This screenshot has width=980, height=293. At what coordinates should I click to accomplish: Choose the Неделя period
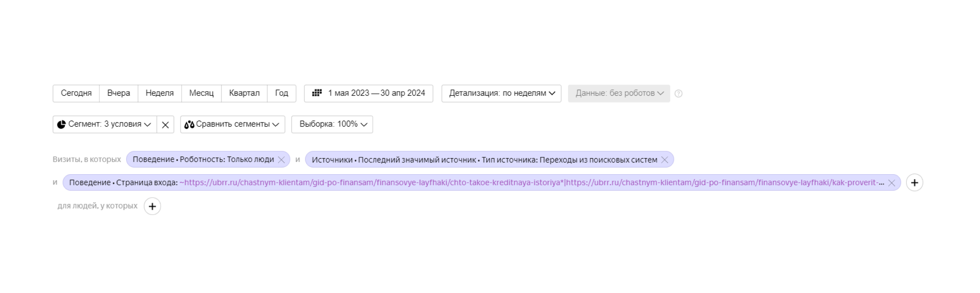(160, 93)
